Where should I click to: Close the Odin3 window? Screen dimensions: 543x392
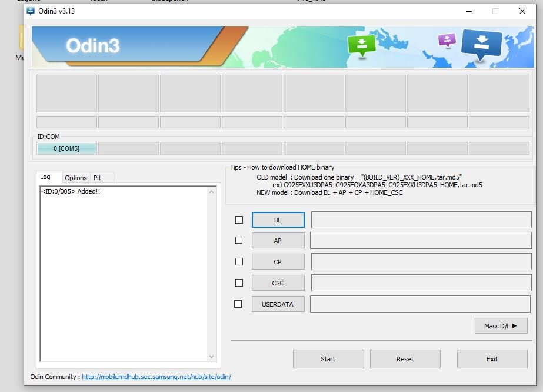tap(522, 11)
